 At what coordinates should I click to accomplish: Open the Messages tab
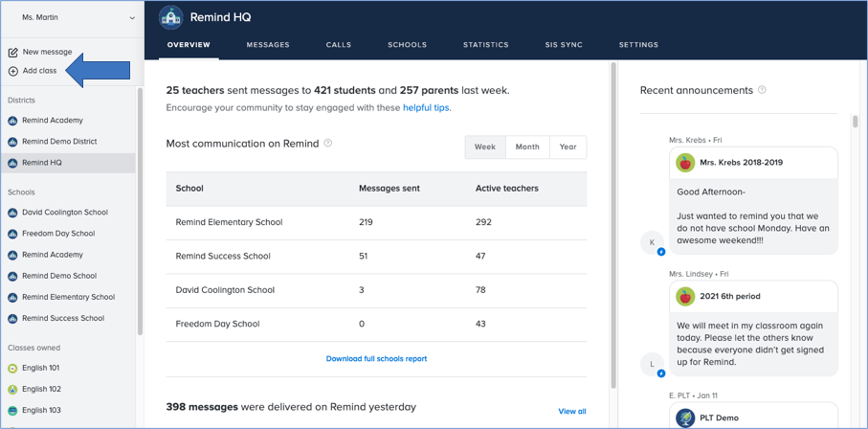[x=268, y=45]
